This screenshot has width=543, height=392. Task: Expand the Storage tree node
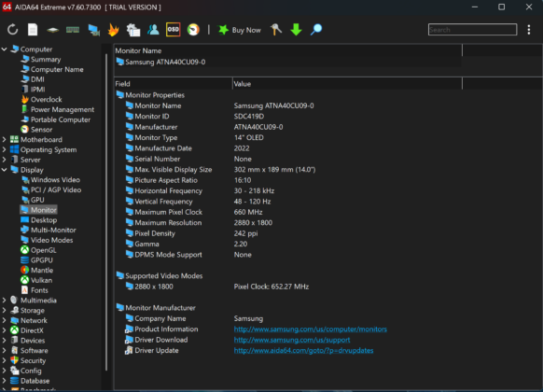point(4,310)
